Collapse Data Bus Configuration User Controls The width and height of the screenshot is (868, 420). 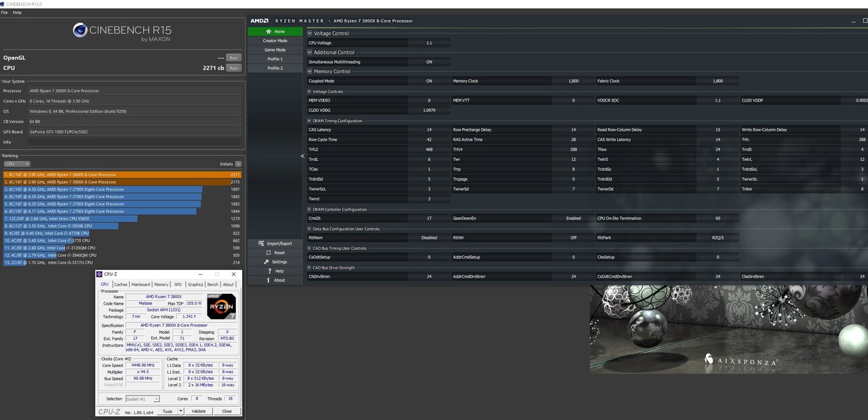coord(310,229)
